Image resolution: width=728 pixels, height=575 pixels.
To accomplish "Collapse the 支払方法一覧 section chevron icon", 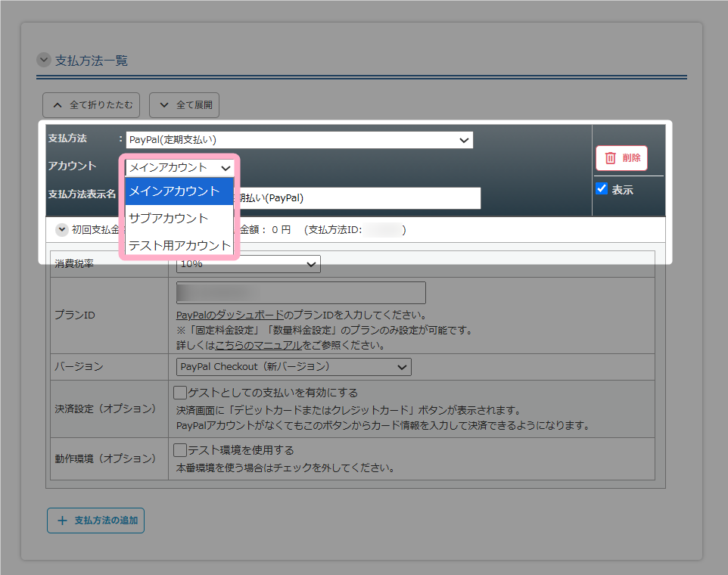I will point(44,61).
